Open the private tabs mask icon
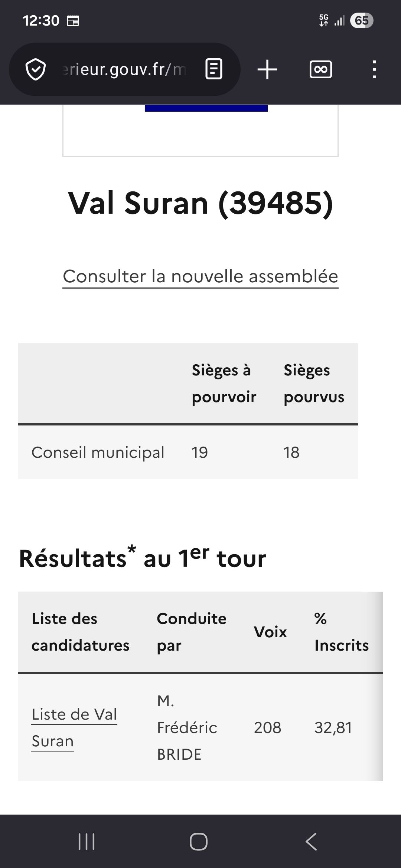The width and height of the screenshot is (401, 868). [321, 69]
